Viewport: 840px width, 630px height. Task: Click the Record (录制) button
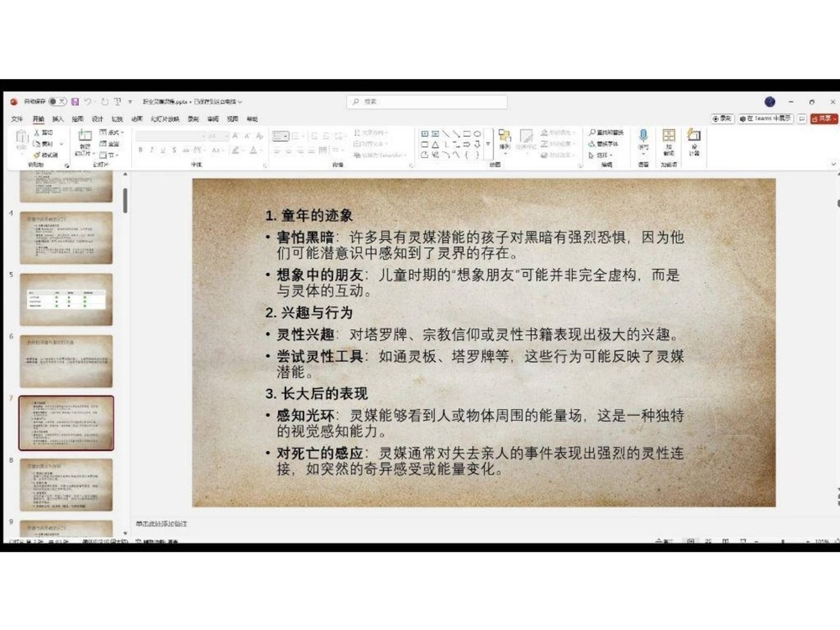coord(722,118)
